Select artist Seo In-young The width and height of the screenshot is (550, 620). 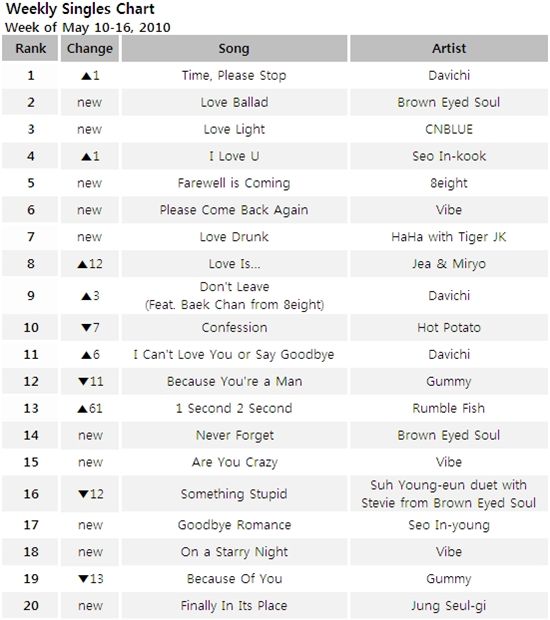(449, 525)
